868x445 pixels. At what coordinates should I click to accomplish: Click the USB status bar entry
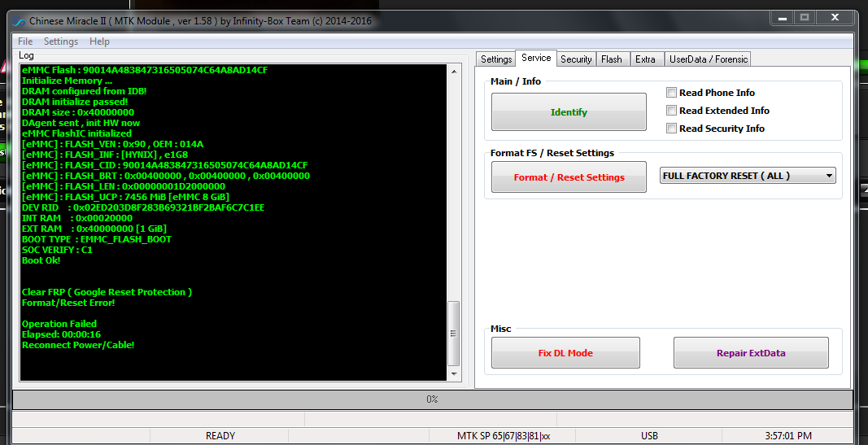click(x=649, y=435)
